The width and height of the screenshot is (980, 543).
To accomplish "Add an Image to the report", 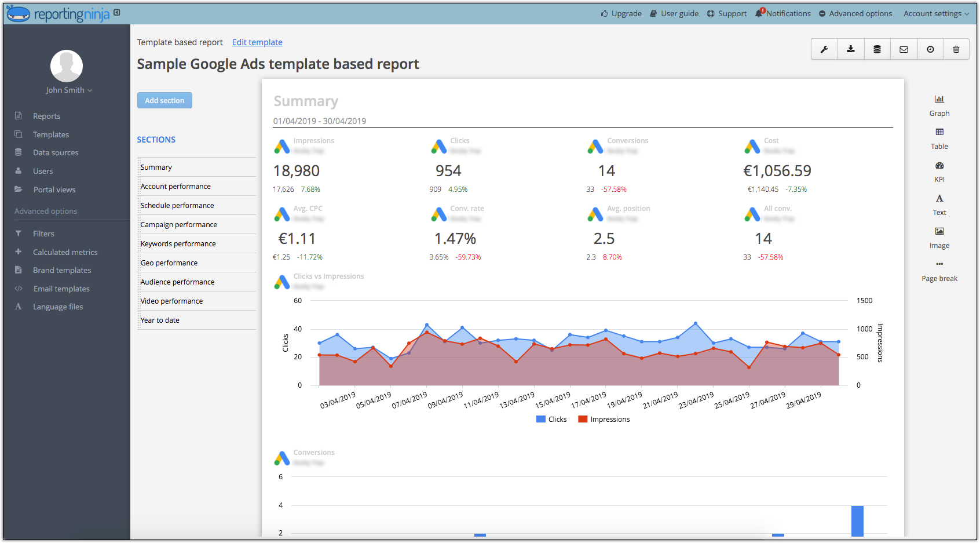I will [939, 237].
